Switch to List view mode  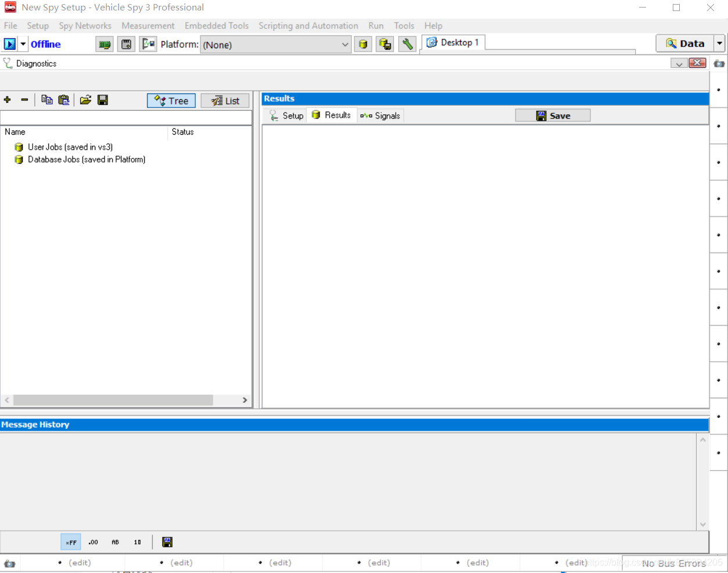tap(225, 100)
